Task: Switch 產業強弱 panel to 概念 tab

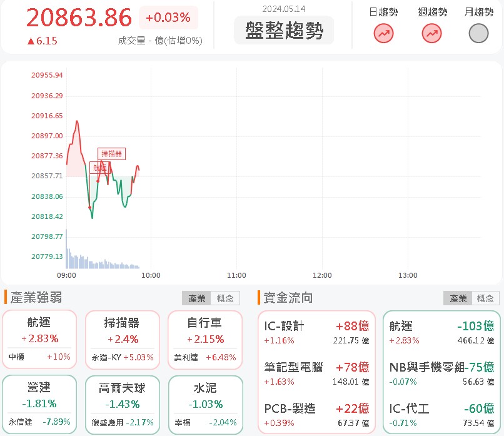Action: coord(225,298)
